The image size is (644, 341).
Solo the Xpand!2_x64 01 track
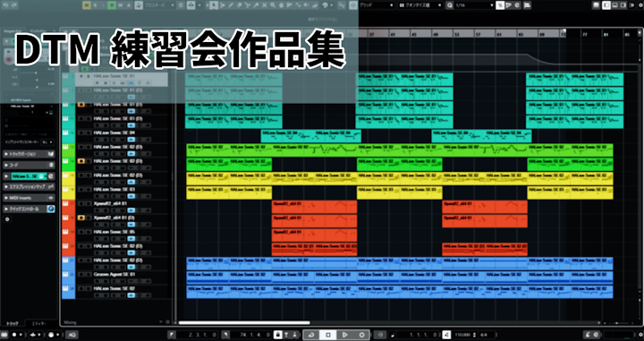89,204
